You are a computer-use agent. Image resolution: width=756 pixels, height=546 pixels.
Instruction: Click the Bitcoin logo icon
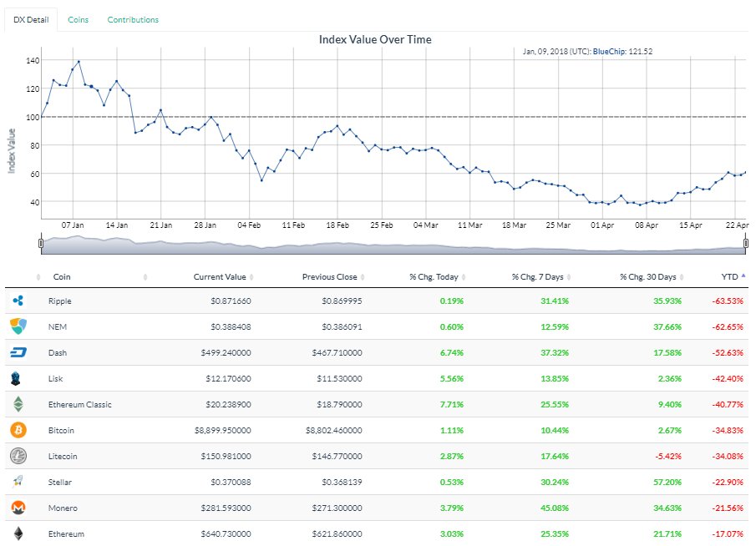coord(20,431)
